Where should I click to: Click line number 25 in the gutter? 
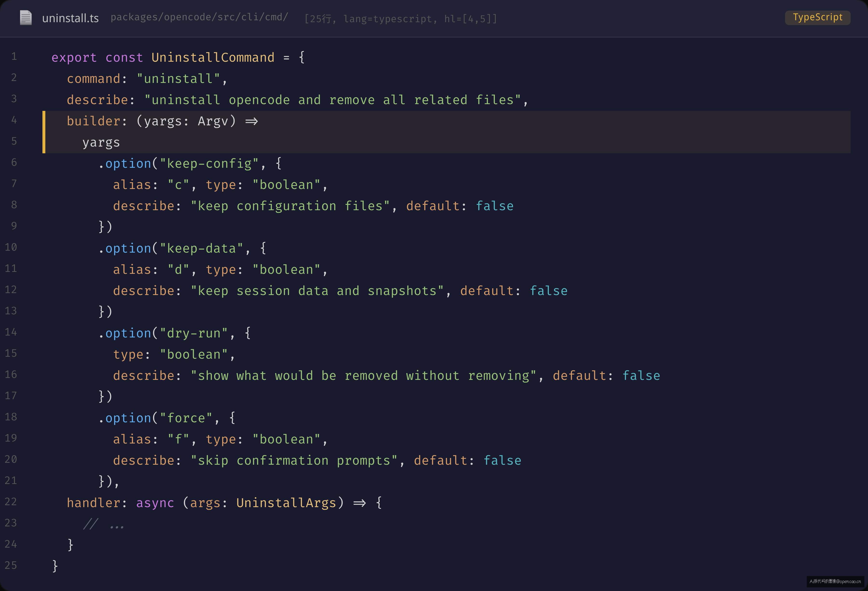[11, 565]
